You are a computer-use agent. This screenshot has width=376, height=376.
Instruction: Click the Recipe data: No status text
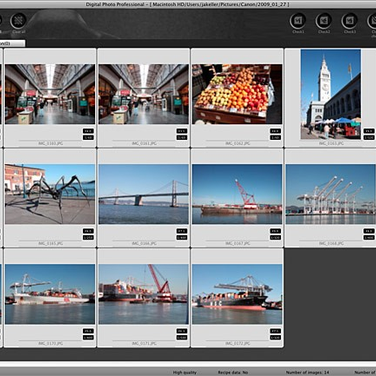coord(233,372)
